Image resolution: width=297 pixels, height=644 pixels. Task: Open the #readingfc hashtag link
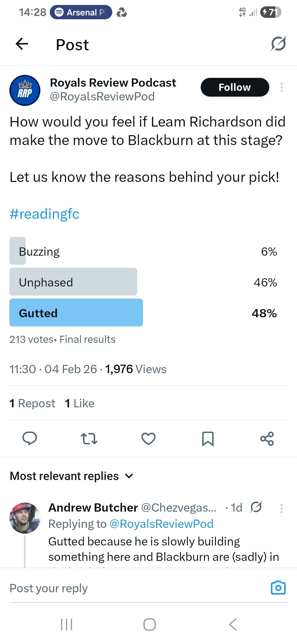pyautogui.click(x=45, y=214)
